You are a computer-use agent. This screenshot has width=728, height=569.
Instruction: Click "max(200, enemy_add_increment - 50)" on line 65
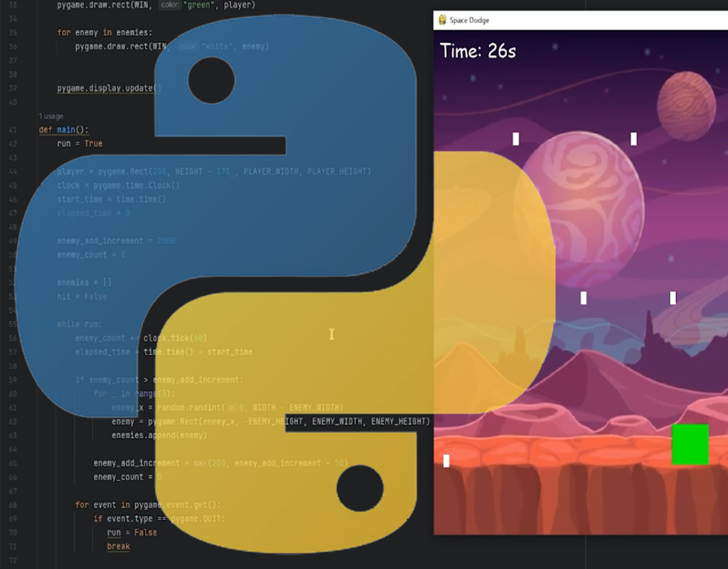click(x=270, y=463)
